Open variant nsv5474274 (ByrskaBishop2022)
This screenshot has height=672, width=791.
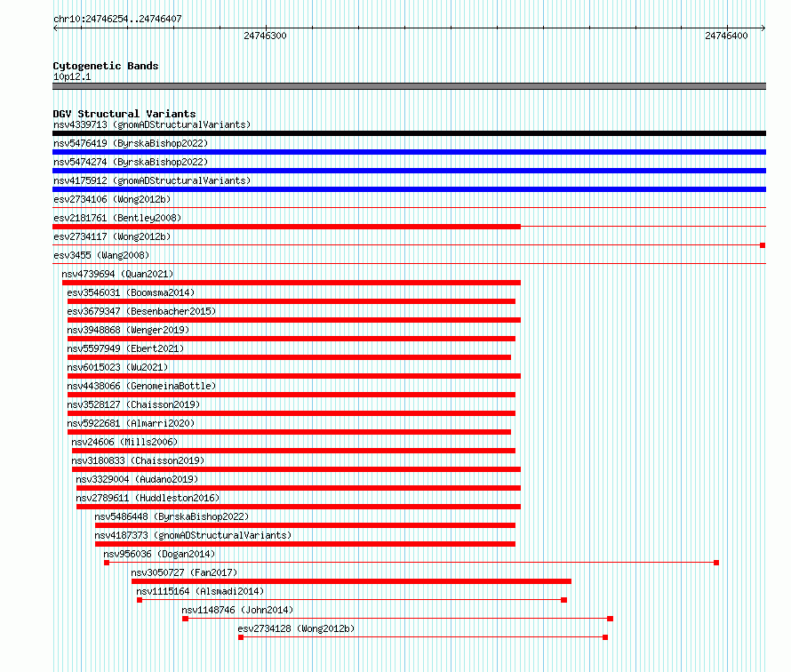131,162
